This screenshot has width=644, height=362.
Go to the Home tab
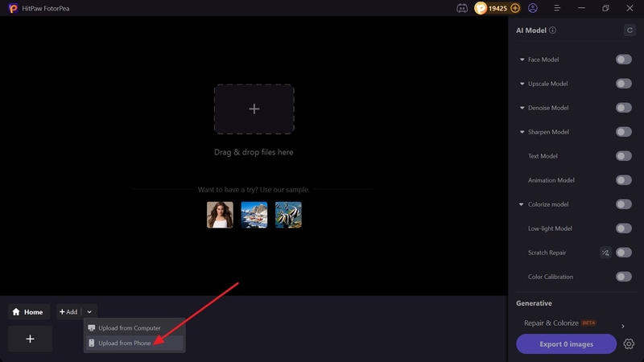(29, 312)
